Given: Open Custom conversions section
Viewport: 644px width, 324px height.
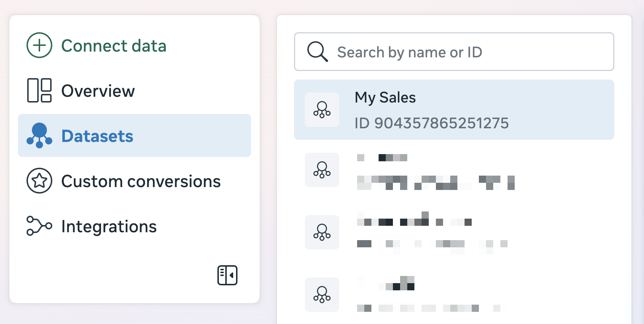Looking at the screenshot, I should [141, 181].
